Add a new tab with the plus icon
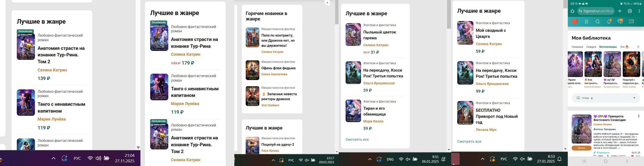This screenshot has width=644, height=166. click(620, 11)
